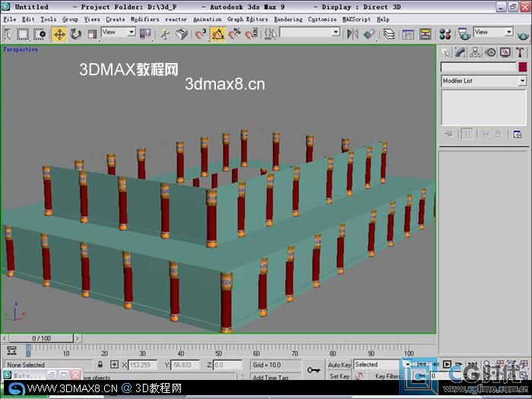Toggle the 3D Snaps magnet

201,34
